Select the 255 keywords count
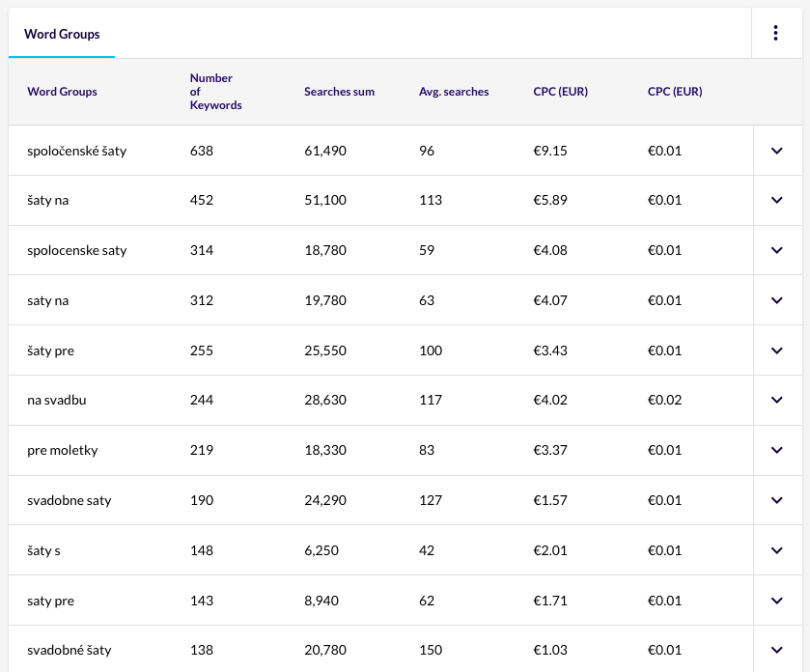Screen dimensions: 810x672 [202, 350]
